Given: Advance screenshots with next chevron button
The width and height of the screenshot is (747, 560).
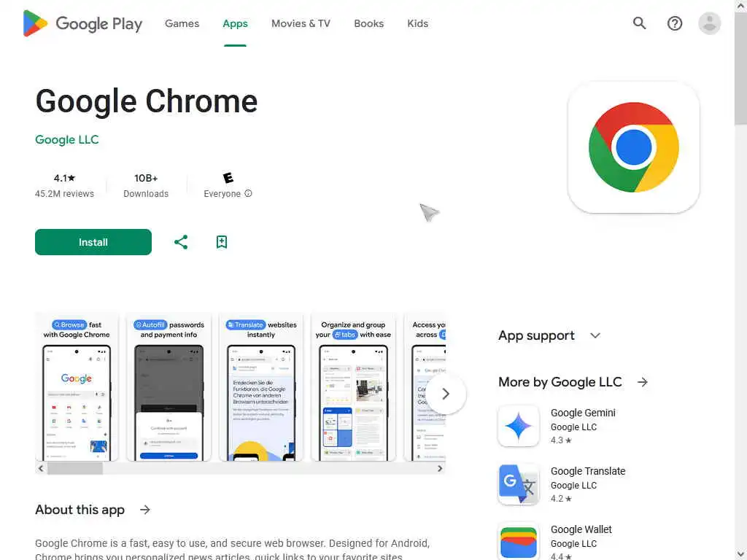Looking at the screenshot, I should pos(446,394).
